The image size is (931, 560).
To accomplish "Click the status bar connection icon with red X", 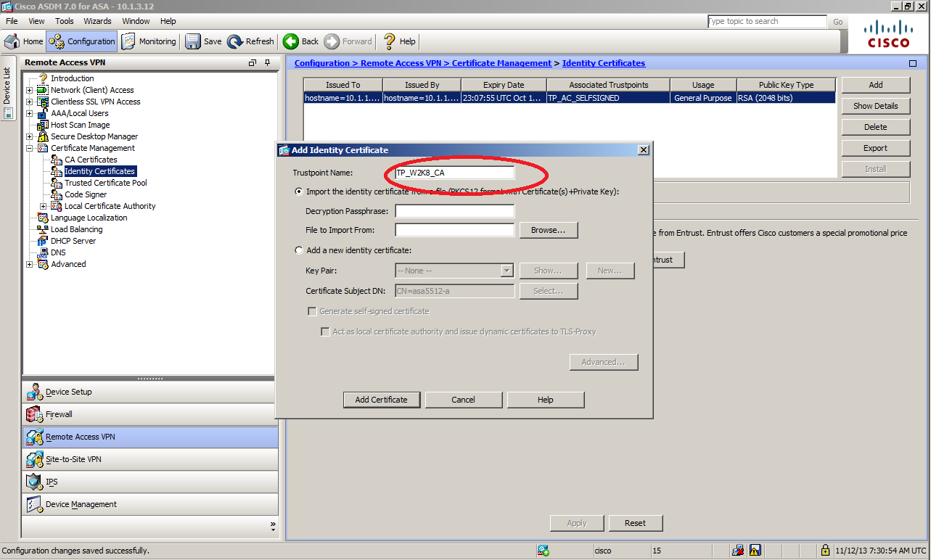I will click(738, 551).
